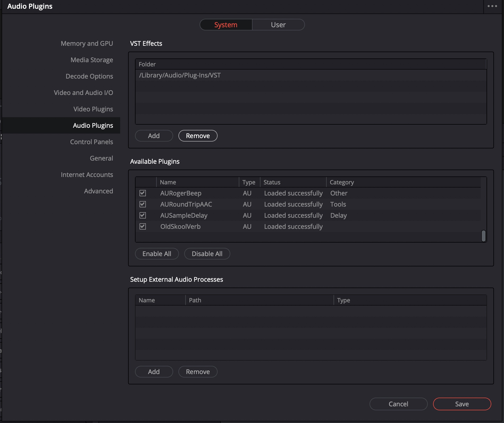Click the Cancel button

click(x=398, y=404)
